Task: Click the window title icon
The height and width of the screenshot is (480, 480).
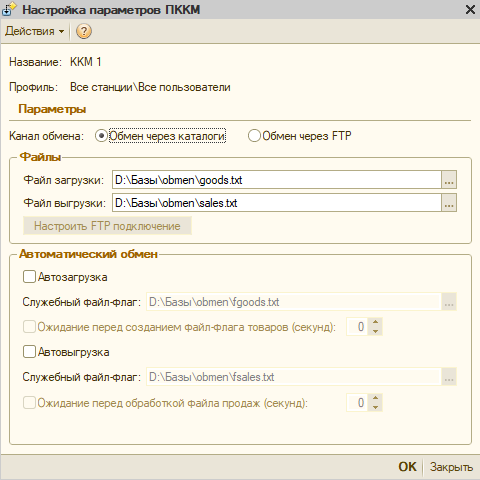Action: click(9, 9)
